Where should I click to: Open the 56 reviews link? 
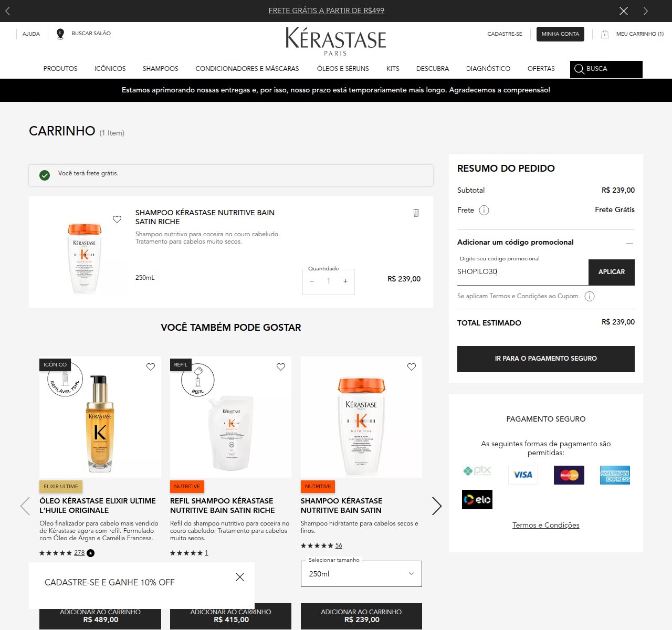tap(339, 545)
